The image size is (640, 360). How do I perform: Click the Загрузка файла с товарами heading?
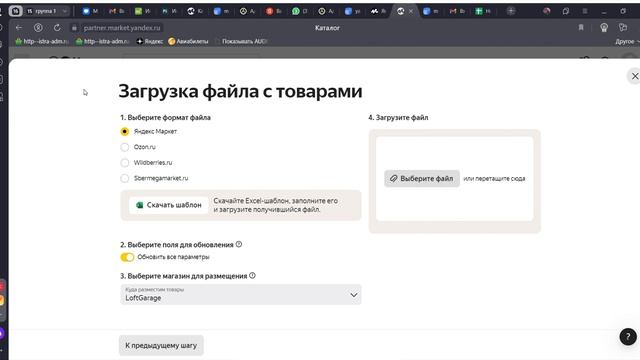tap(240, 91)
